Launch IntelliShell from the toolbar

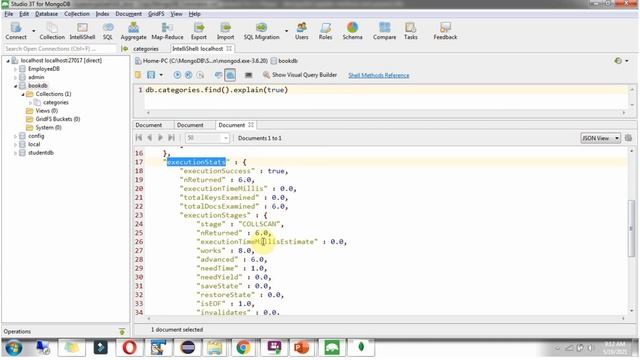click(x=82, y=31)
